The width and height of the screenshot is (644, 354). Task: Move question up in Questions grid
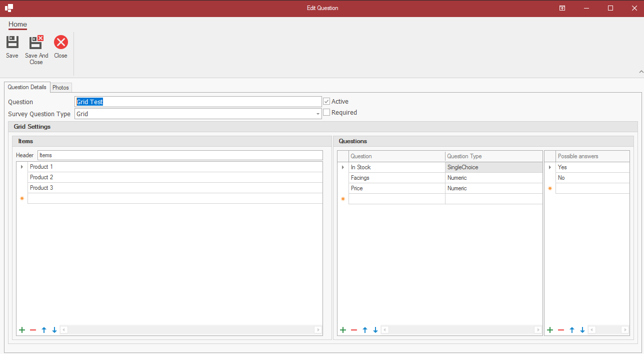pos(365,330)
